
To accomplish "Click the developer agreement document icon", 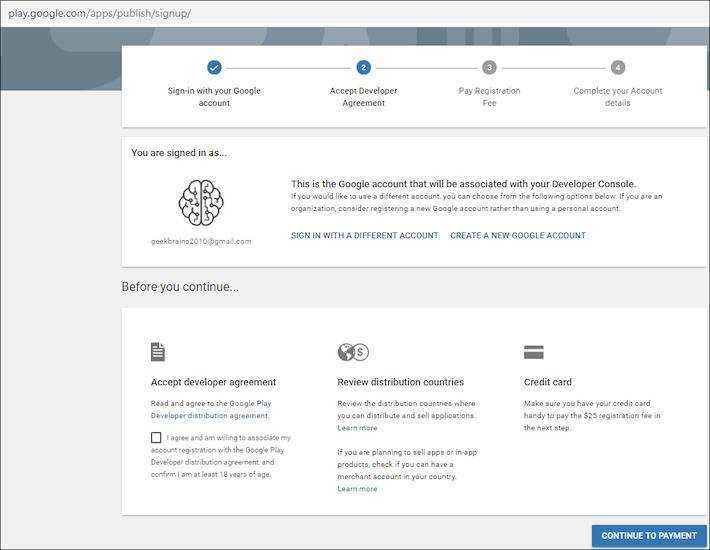I will [158, 352].
